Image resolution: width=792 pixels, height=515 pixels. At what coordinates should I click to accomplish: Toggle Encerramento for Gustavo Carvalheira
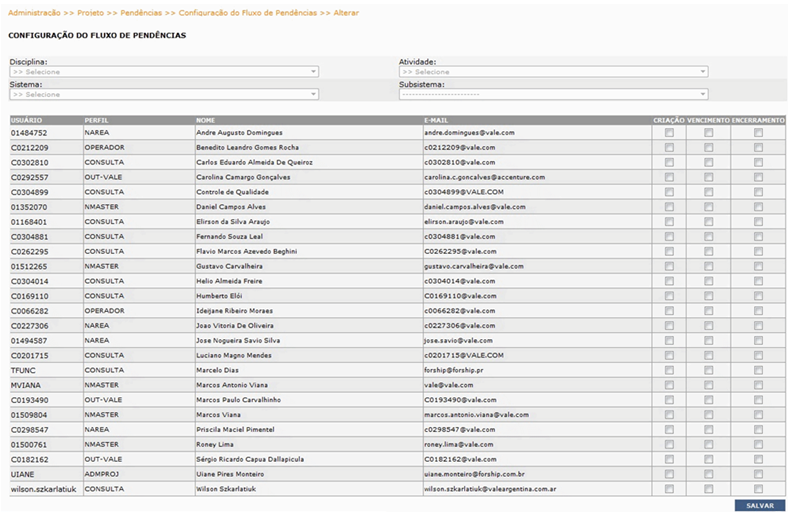tap(758, 266)
